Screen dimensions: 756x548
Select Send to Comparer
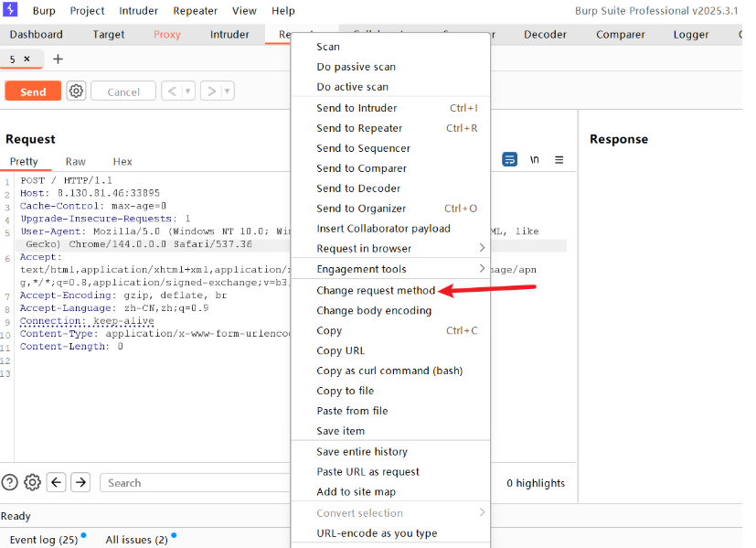[390, 168]
